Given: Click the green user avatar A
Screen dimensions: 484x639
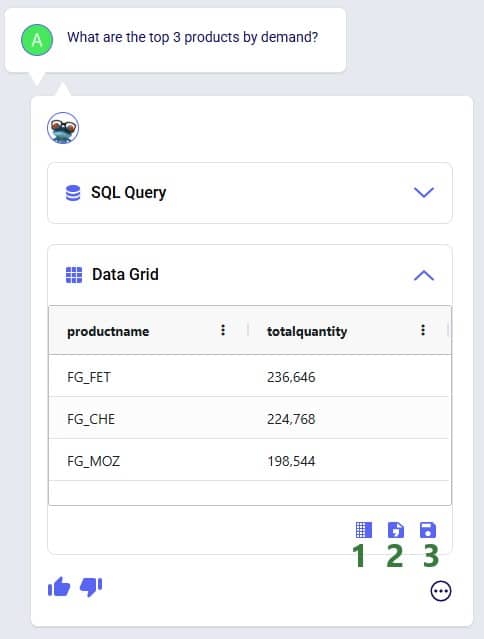Looking at the screenshot, I should point(37,40).
